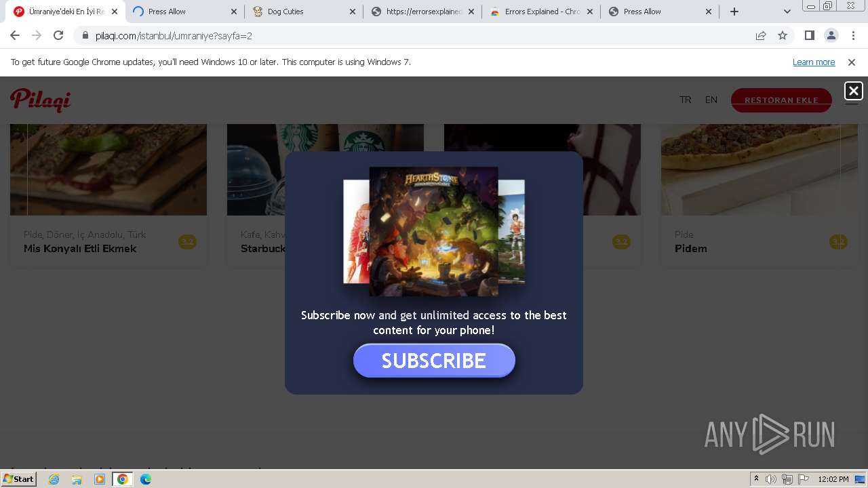The image size is (868, 488).
Task: Open the Windows Start menu
Action: pyautogui.click(x=19, y=479)
